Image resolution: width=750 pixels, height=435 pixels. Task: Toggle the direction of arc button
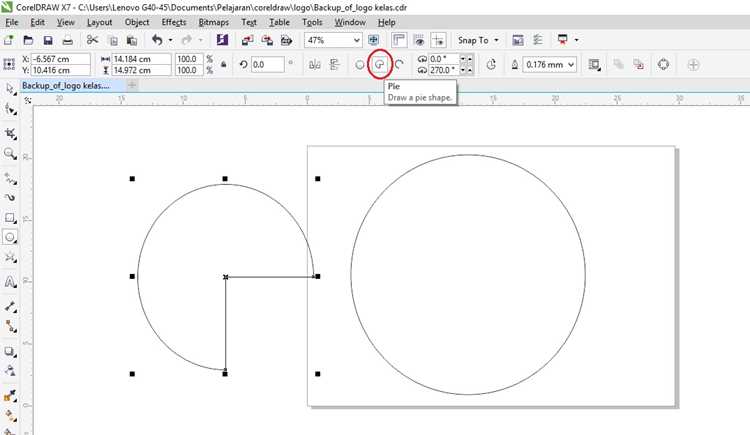tap(491, 64)
